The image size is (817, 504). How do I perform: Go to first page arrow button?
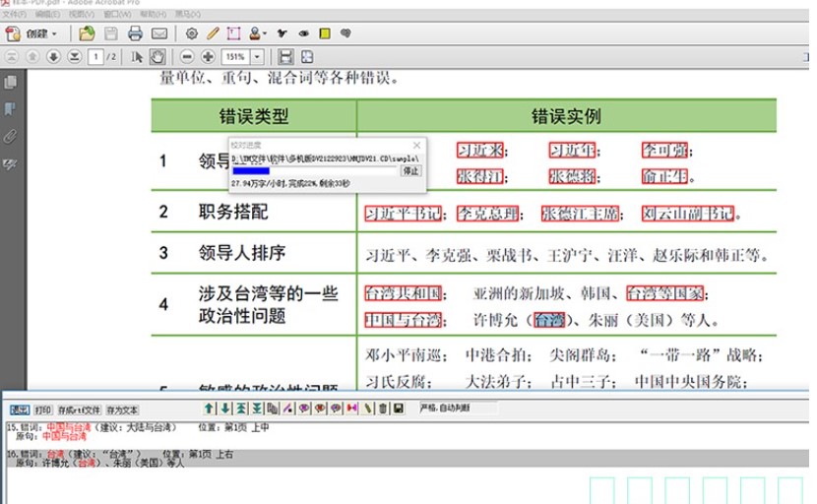[12, 56]
